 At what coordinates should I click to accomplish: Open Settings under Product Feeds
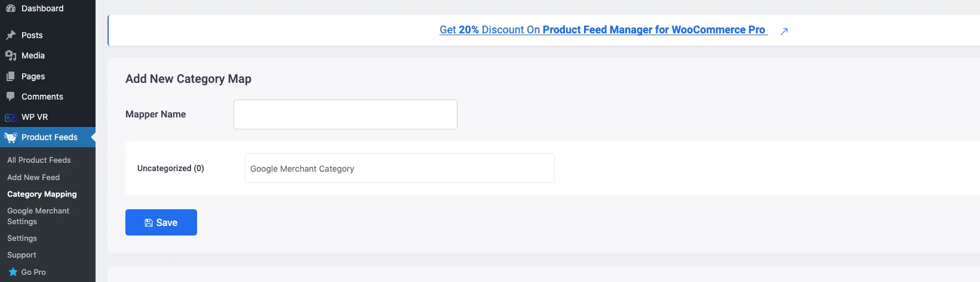pyautogui.click(x=22, y=238)
